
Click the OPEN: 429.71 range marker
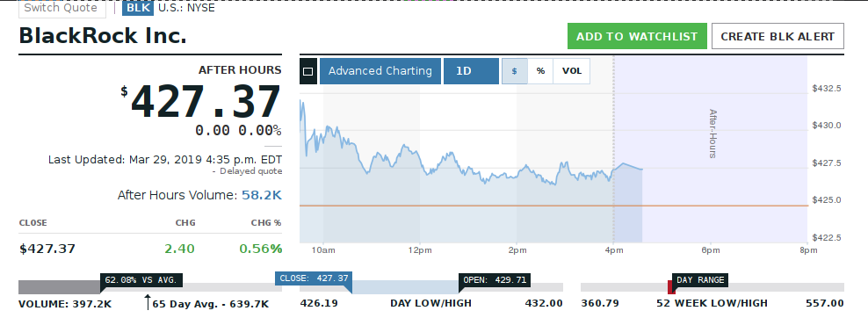(x=495, y=280)
